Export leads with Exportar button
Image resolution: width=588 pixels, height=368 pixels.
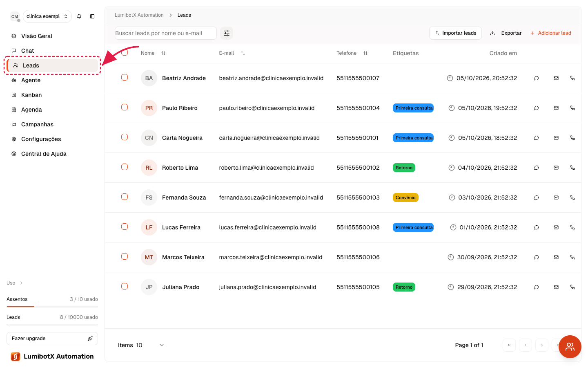[x=506, y=33]
